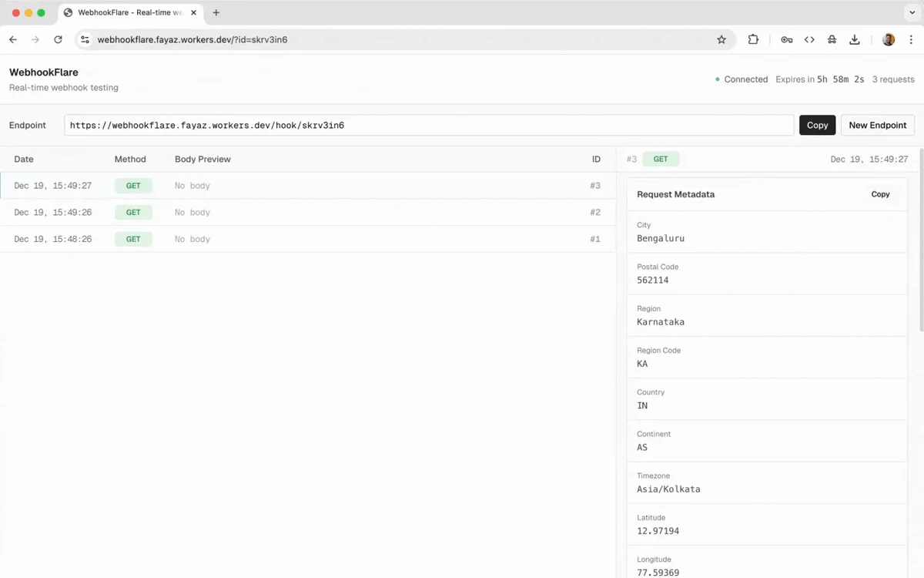Image resolution: width=924 pixels, height=578 pixels.
Task: Expand the tab search dropdown arrow
Action: click(912, 13)
